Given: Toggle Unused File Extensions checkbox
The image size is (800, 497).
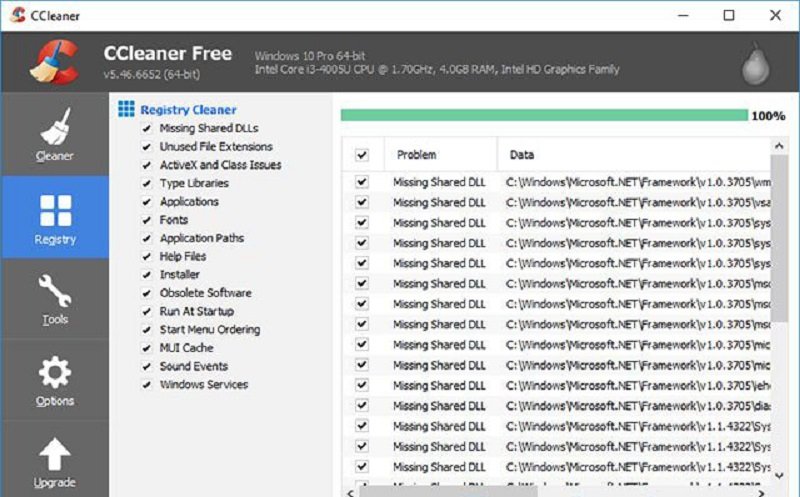Looking at the screenshot, I should (x=147, y=147).
